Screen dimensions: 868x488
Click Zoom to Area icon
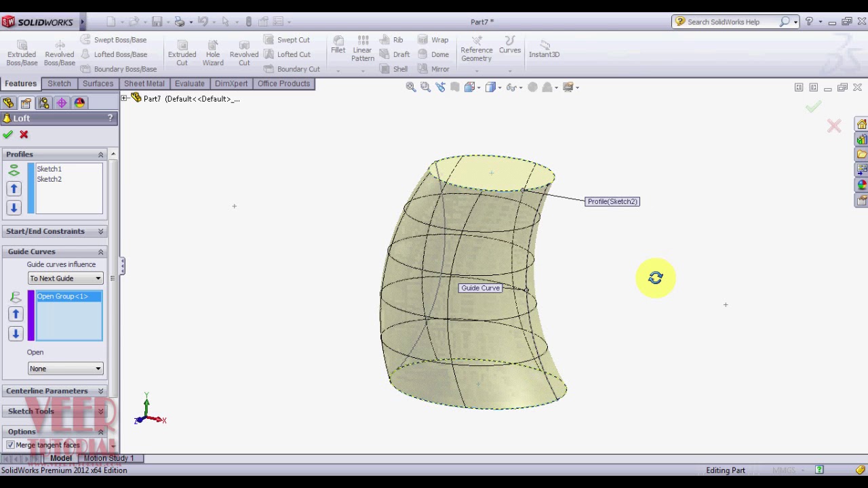pyautogui.click(x=425, y=87)
